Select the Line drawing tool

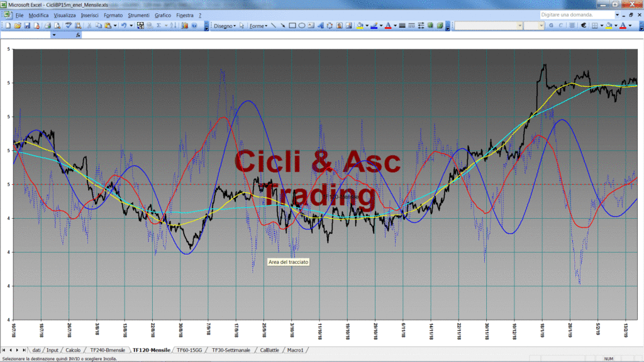pyautogui.click(x=274, y=25)
